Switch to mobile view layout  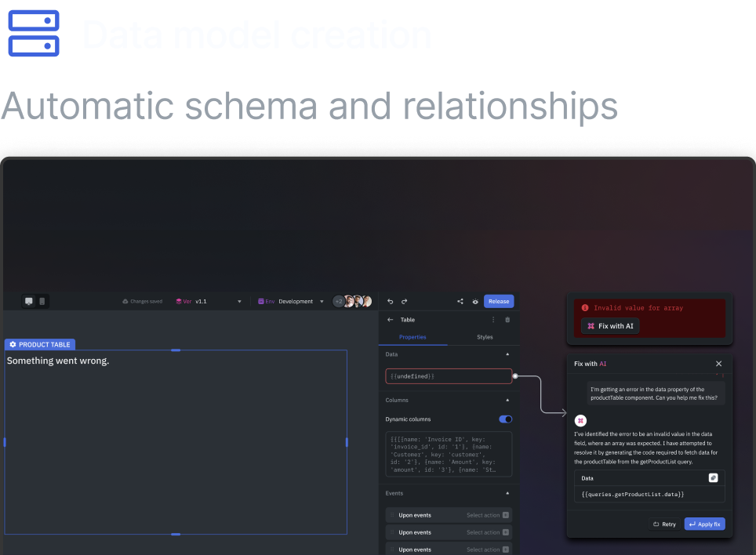(x=42, y=301)
